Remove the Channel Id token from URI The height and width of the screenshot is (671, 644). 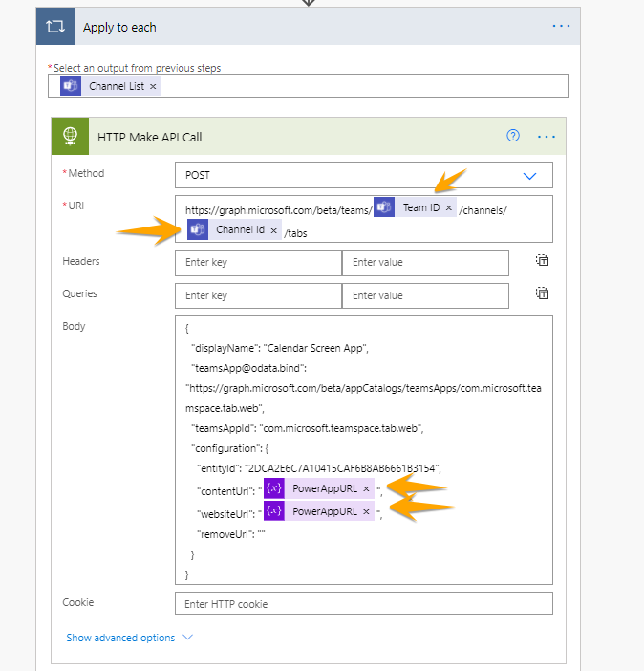[x=274, y=230]
